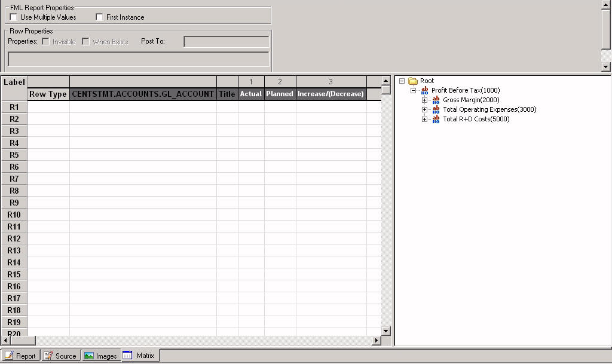
Task: Select row header R2
Action: point(14,119)
